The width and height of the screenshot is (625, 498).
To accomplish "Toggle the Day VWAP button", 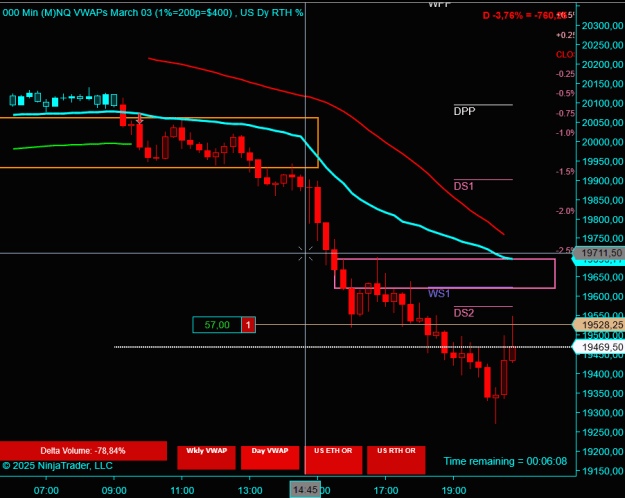I will (270, 458).
